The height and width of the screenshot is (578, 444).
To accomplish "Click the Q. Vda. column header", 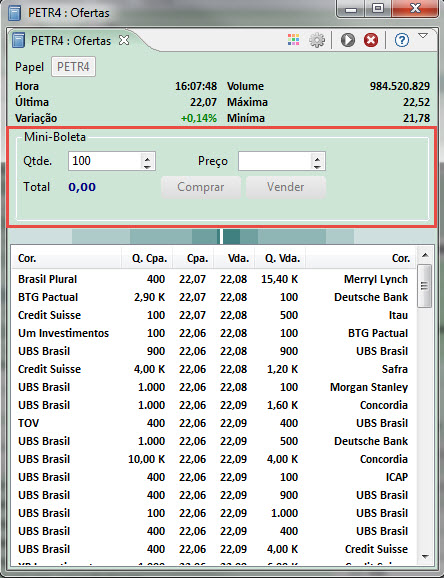I will pyautogui.click(x=280, y=258).
